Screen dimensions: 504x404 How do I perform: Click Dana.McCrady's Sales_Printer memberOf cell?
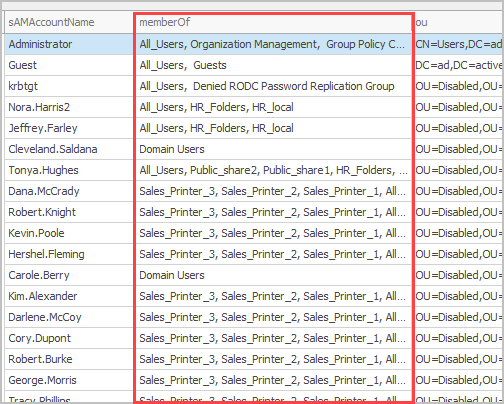[x=273, y=191]
